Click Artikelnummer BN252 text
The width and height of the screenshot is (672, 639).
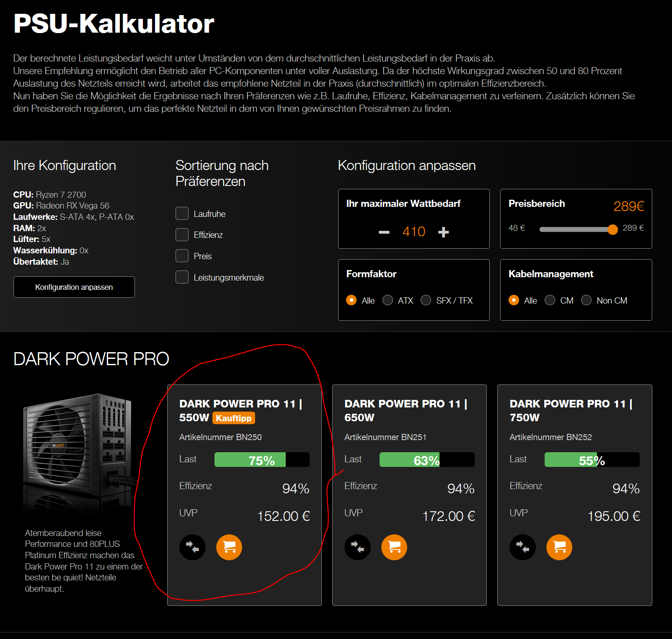pyautogui.click(x=551, y=437)
